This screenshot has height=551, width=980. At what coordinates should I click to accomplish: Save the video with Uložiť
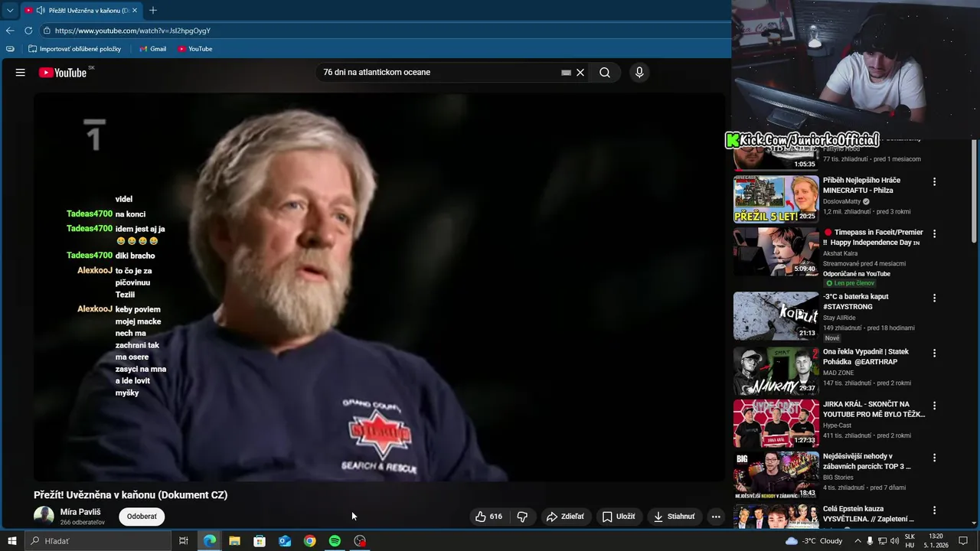pos(619,517)
